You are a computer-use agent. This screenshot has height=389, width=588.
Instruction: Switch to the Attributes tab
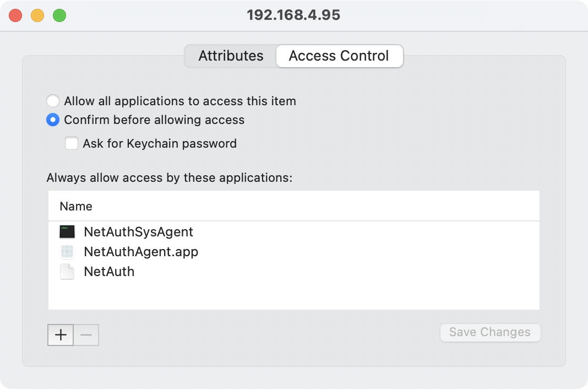tap(231, 56)
